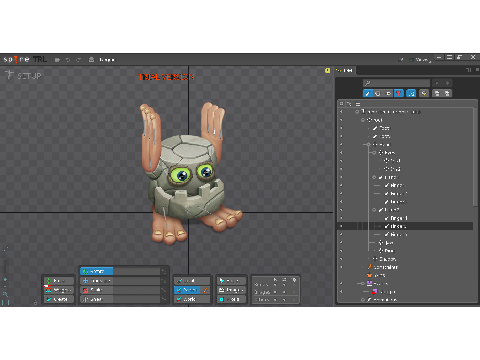Select the Pose tool

tap(59, 281)
